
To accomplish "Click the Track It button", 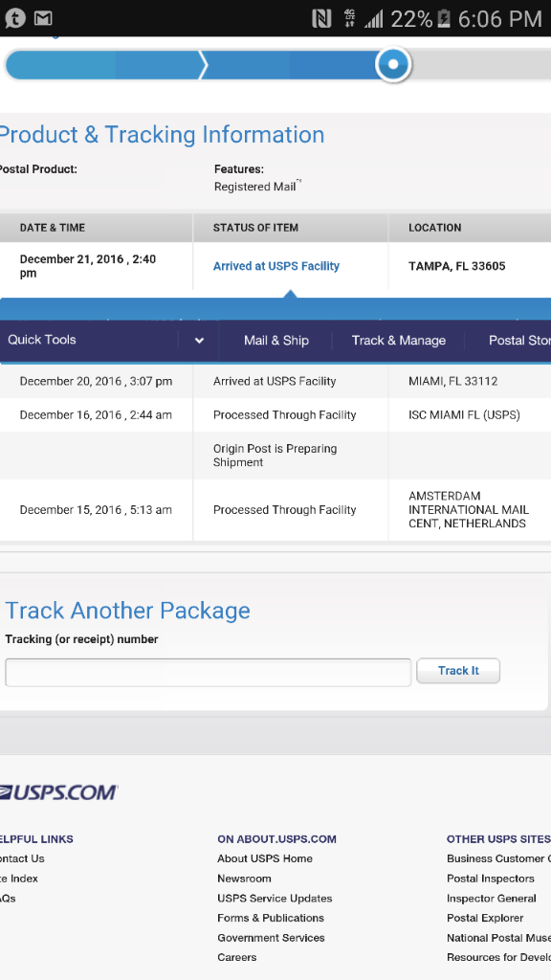I will pyautogui.click(x=458, y=671).
